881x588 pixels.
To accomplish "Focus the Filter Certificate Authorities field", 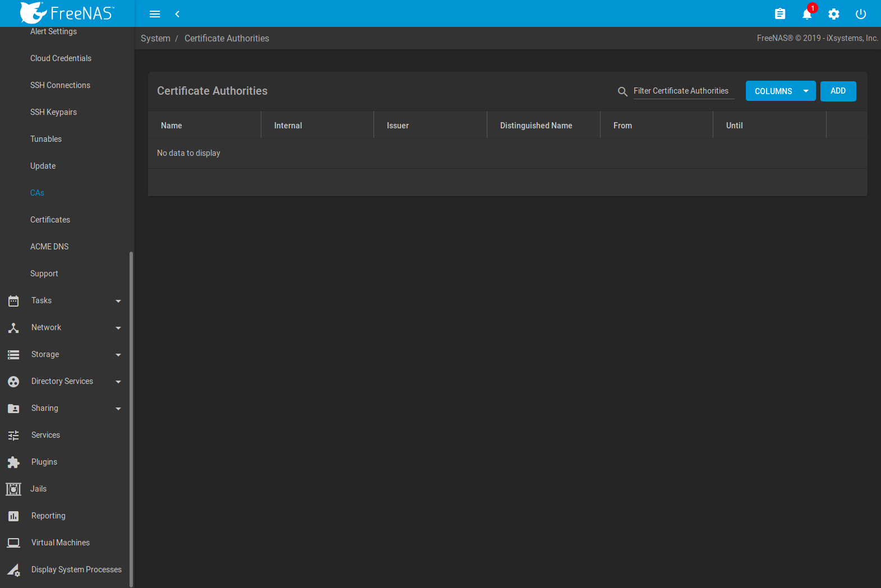I will 684,91.
